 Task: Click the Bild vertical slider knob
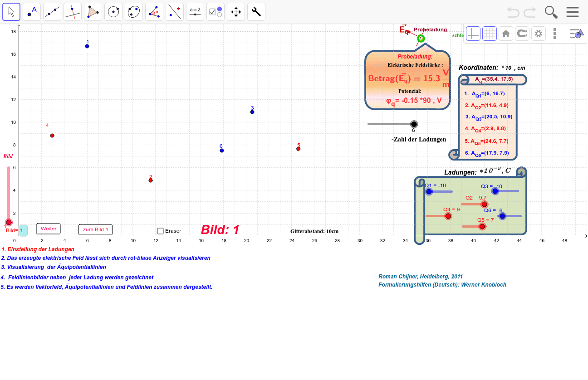coord(9,222)
